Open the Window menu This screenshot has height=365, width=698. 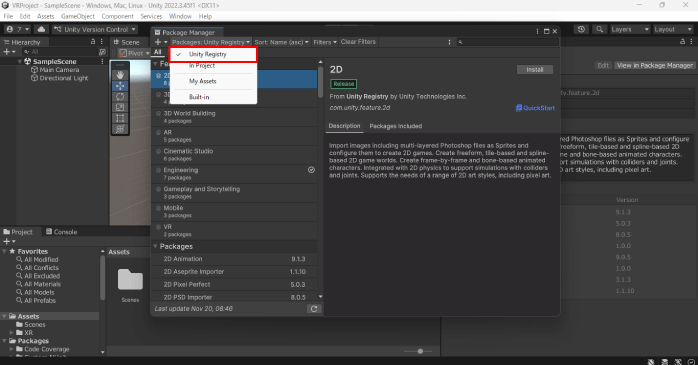(x=180, y=16)
